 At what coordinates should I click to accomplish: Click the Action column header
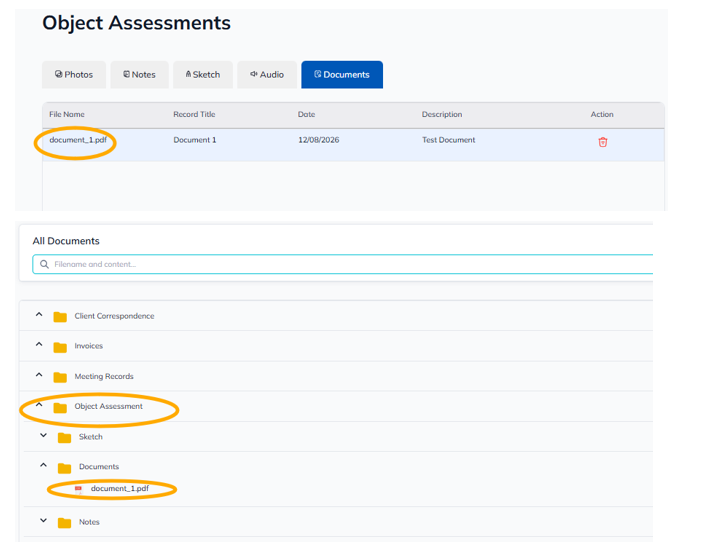(x=602, y=114)
